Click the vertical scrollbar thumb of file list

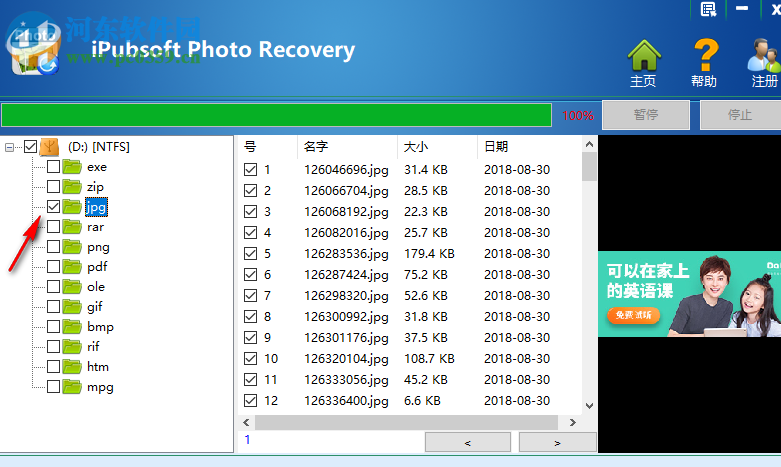[x=589, y=167]
